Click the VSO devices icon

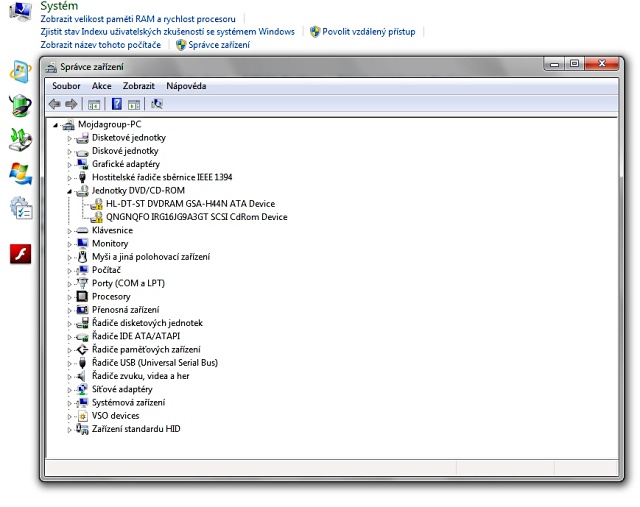tap(82, 416)
